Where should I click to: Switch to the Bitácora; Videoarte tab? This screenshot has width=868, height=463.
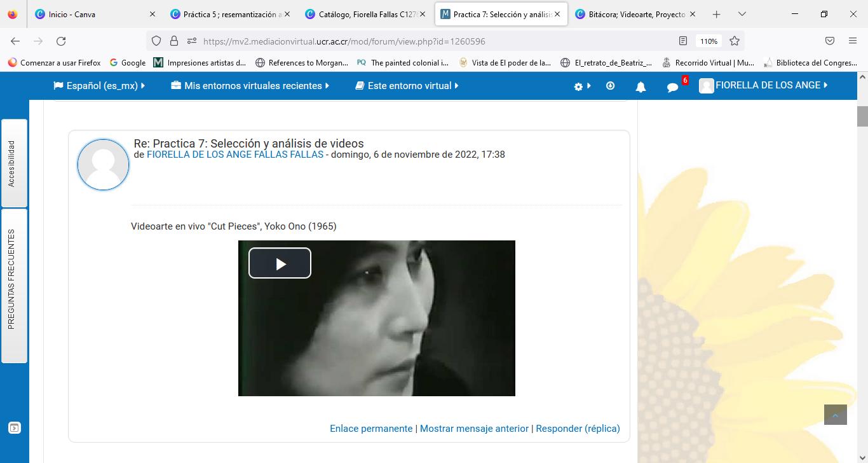tap(634, 14)
